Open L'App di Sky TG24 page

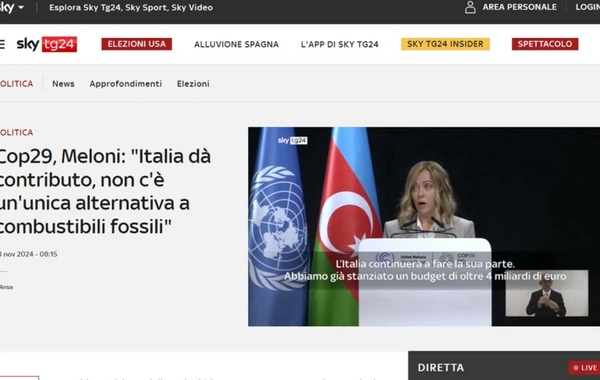pos(339,44)
